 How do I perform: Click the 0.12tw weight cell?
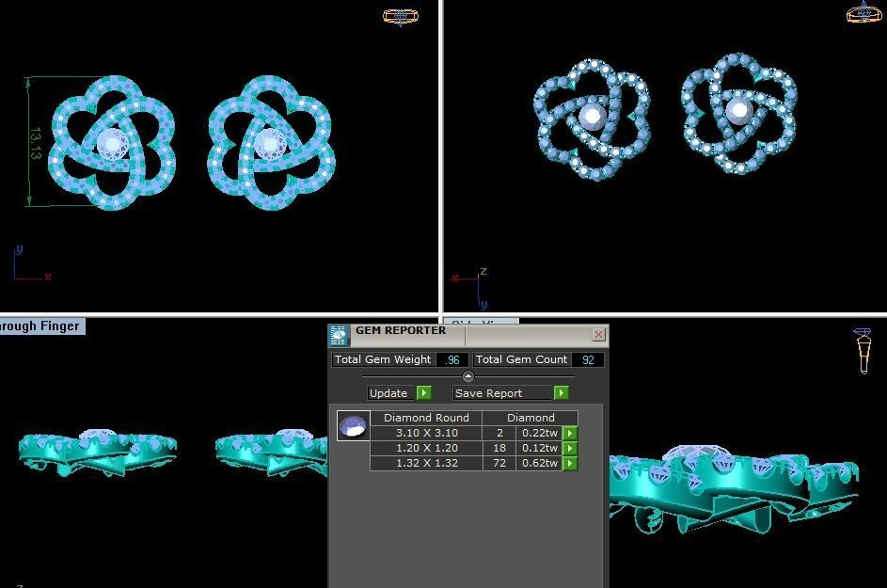pyautogui.click(x=539, y=448)
